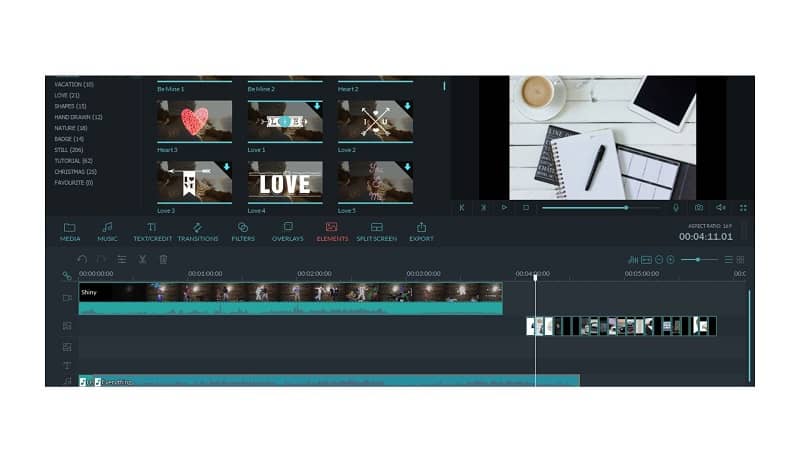Click the elements library vertical scrollbar

444,86
